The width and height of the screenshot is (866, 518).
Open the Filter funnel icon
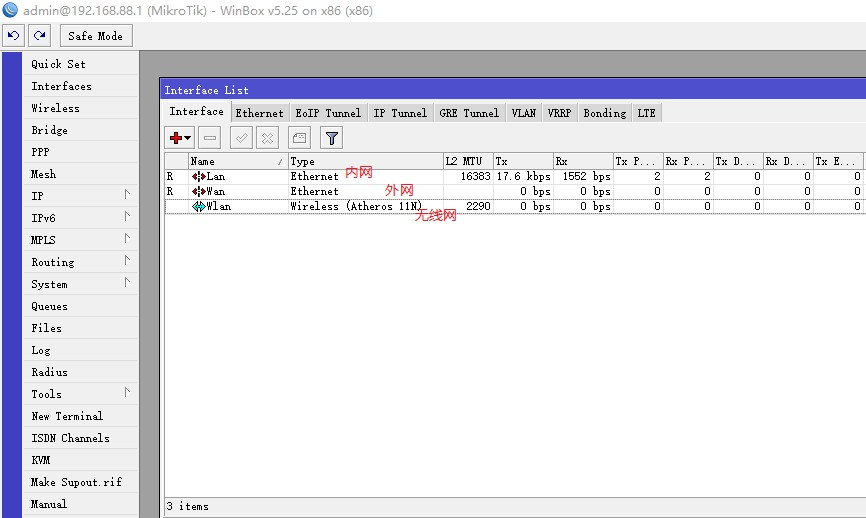click(331, 138)
